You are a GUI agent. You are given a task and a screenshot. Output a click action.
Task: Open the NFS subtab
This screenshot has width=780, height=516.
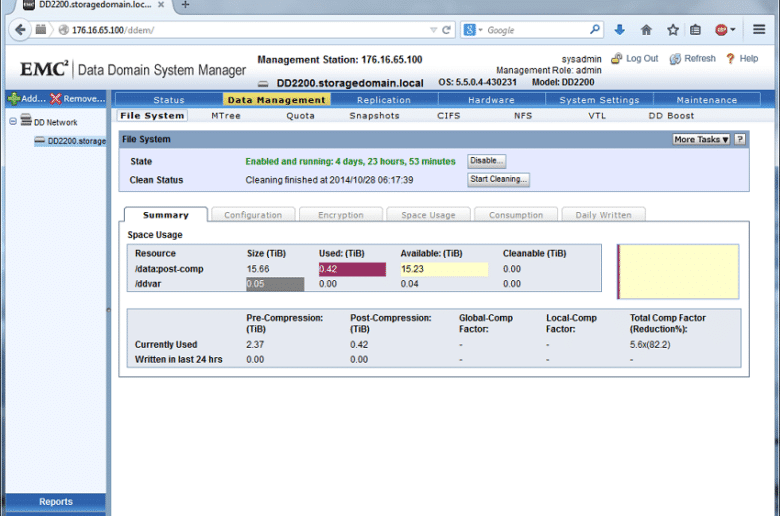tap(523, 115)
